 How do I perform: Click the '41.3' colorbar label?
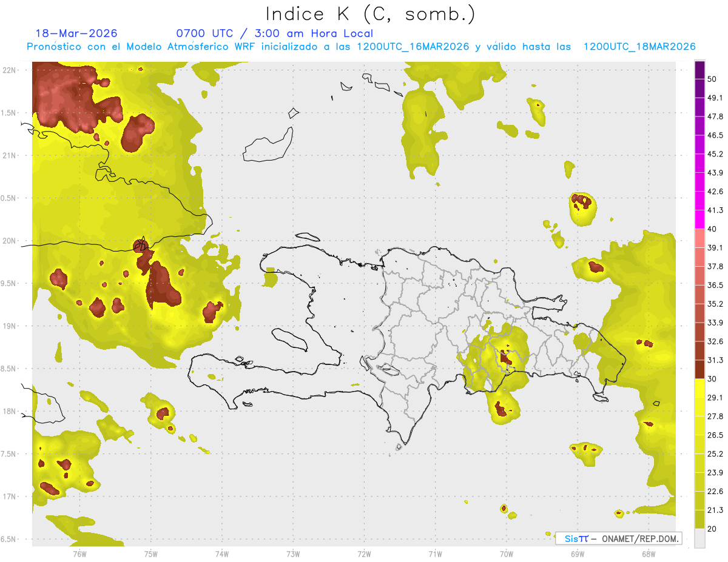pyautogui.click(x=715, y=210)
